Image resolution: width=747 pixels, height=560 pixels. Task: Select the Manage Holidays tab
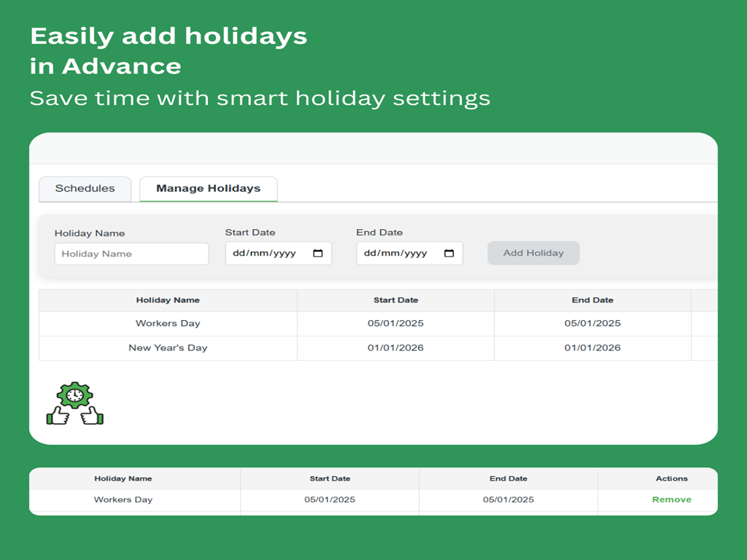[208, 188]
